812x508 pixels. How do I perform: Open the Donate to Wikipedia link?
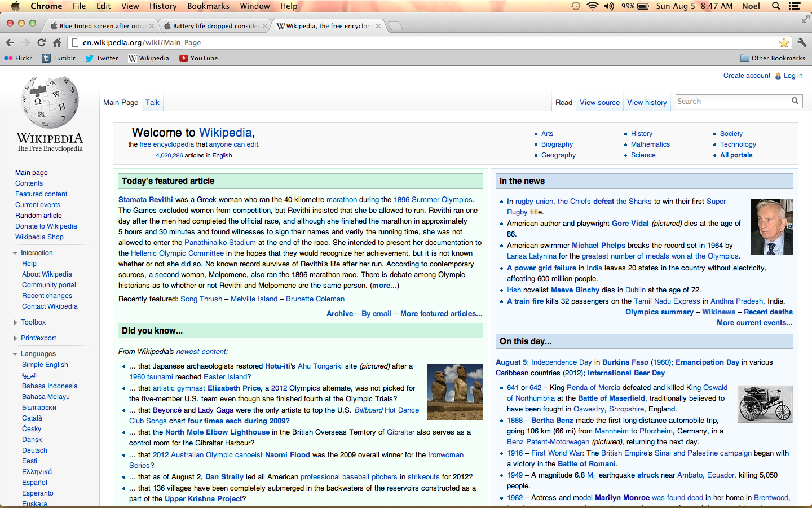click(46, 226)
